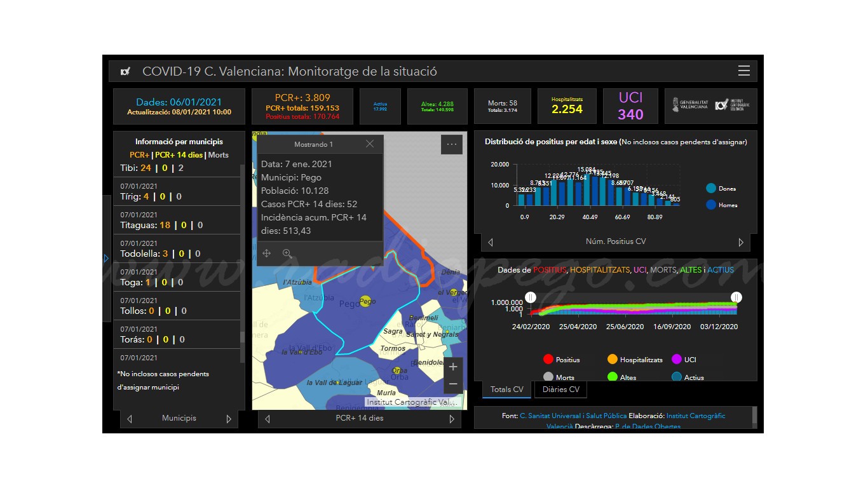Click the Morts: 58 indicator

[503, 106]
